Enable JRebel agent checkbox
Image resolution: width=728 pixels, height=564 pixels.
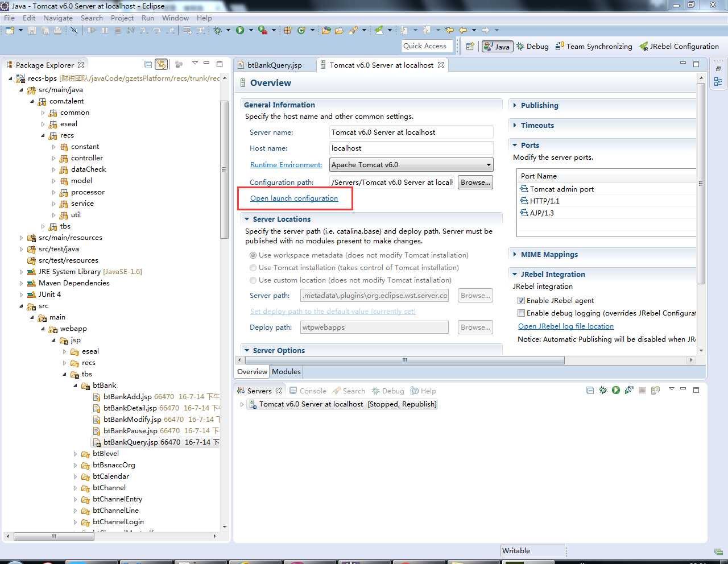tap(521, 301)
